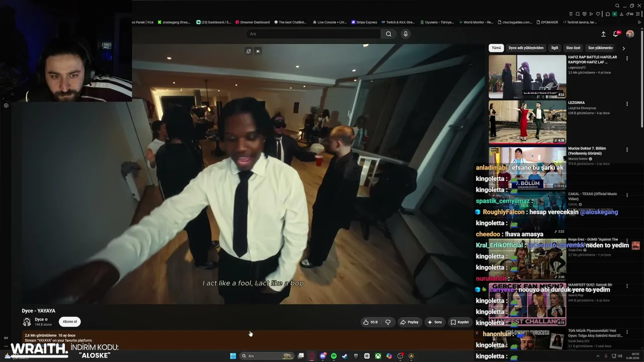The image size is (644, 362).
Task: Like the Dyce - YAYAYA video
Action: (371, 322)
